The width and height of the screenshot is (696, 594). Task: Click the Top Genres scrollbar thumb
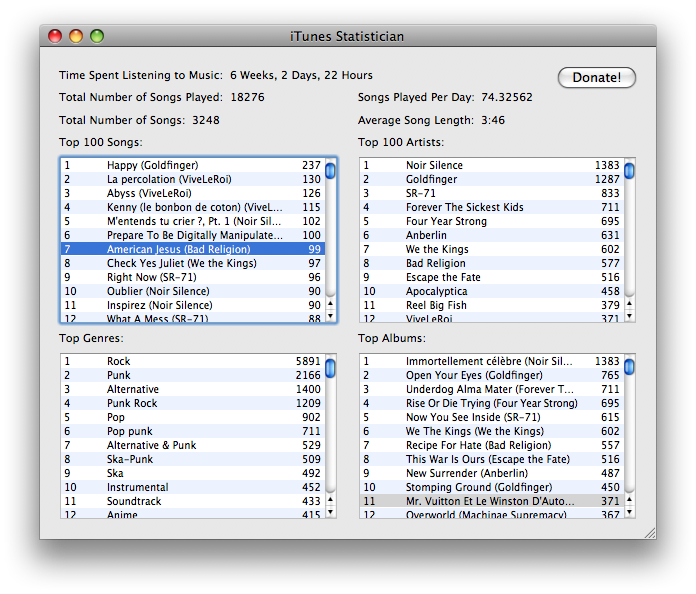coord(330,368)
